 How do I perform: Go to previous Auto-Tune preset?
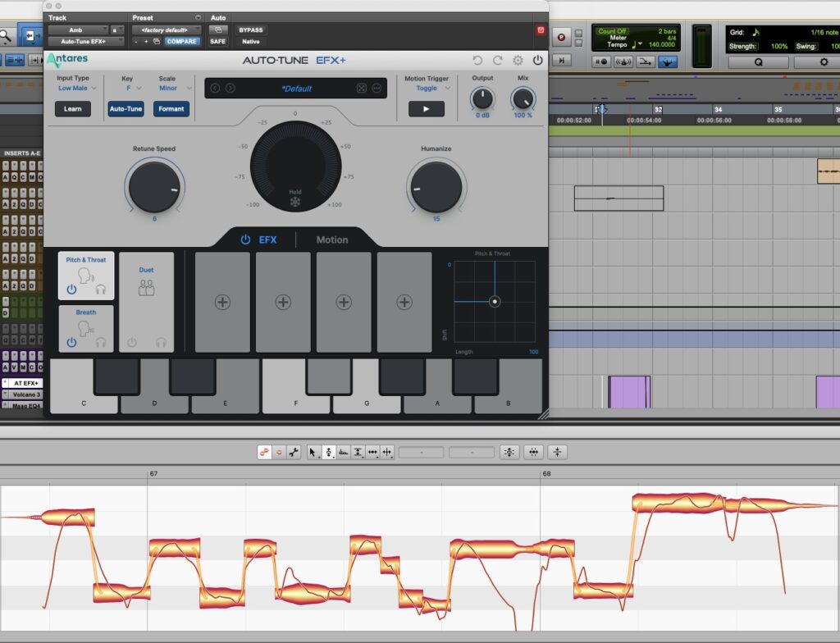click(215, 88)
